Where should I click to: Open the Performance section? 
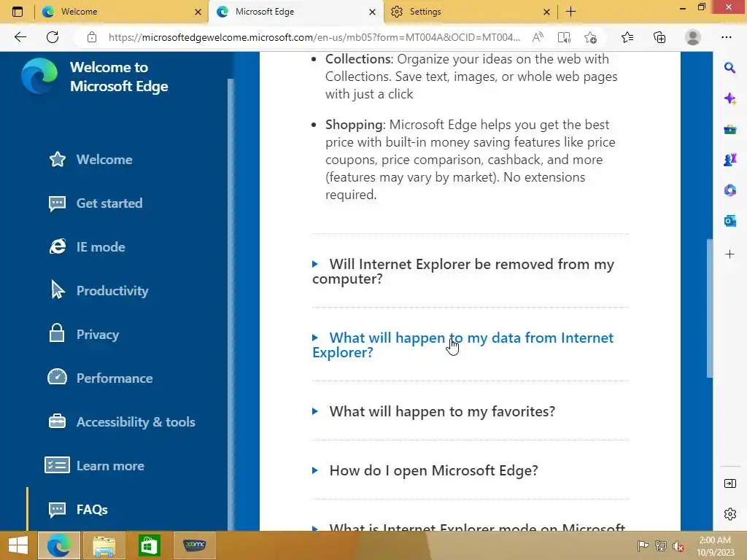[x=100, y=378]
